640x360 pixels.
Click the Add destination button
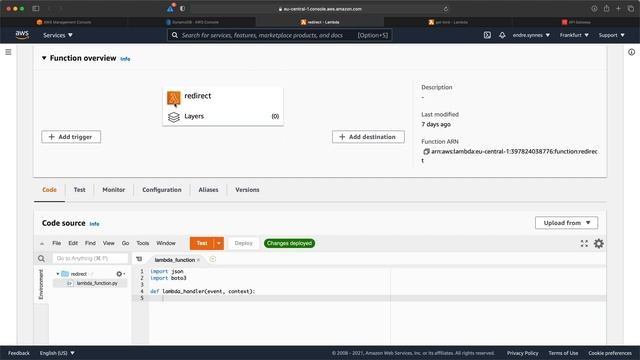click(368, 137)
